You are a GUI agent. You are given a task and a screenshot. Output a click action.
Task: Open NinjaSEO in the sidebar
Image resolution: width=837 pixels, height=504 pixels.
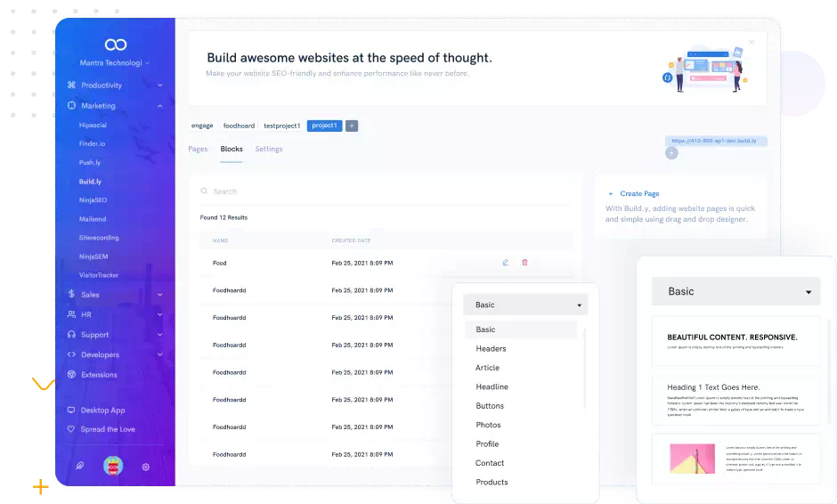pos(93,200)
